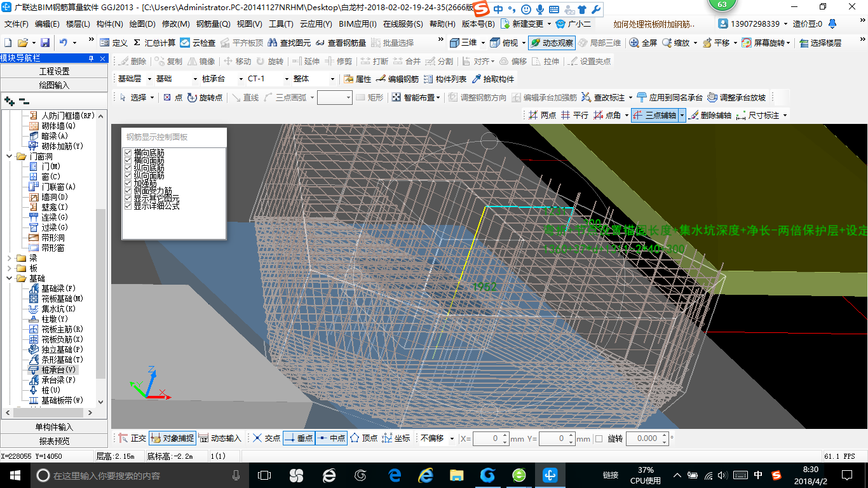
Task: Open the 钢筋量(Q) menu
Action: [x=213, y=24]
